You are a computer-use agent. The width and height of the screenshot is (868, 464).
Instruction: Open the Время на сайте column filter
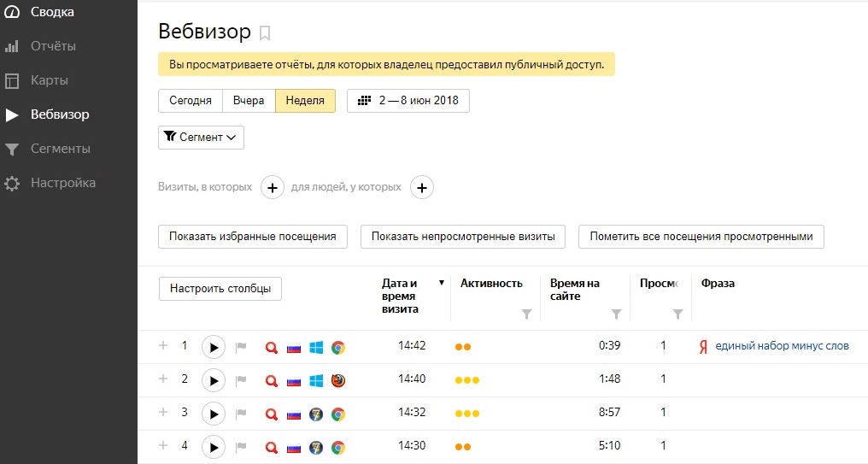point(616,314)
